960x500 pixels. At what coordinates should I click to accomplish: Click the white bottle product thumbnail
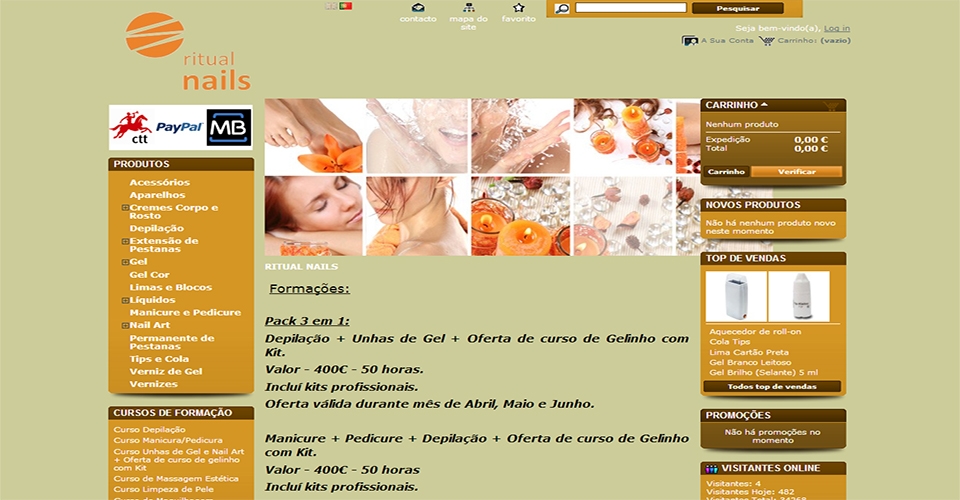coord(799,297)
